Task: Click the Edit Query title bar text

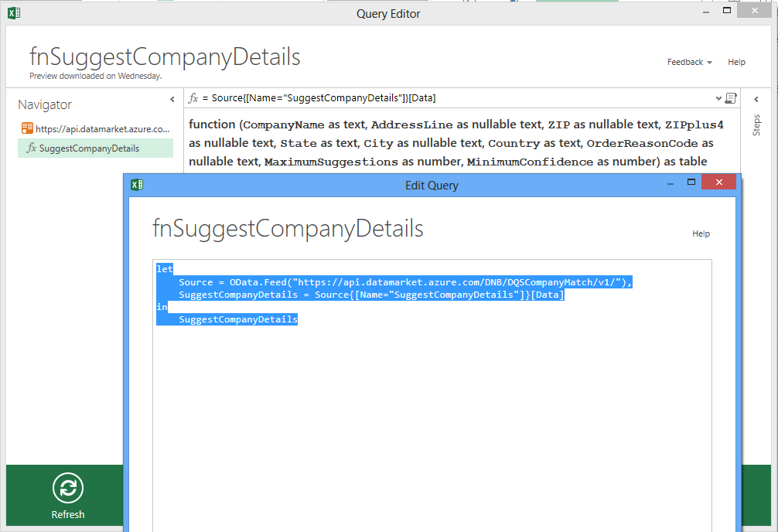Action: (x=432, y=186)
